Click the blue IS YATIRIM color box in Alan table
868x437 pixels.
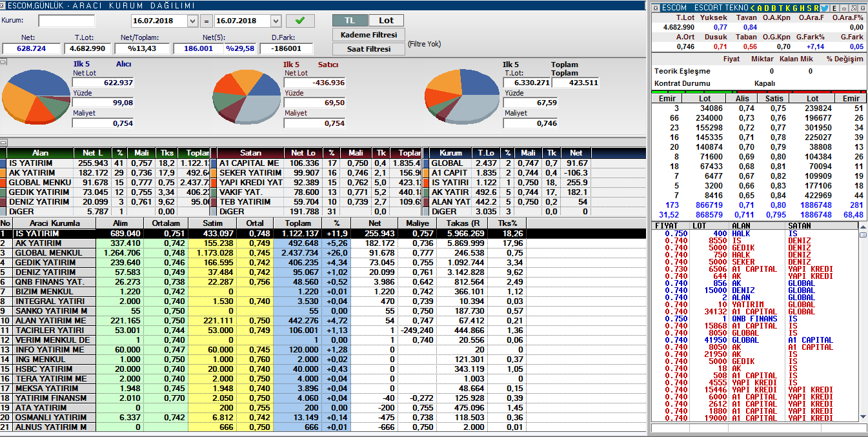click(3, 163)
